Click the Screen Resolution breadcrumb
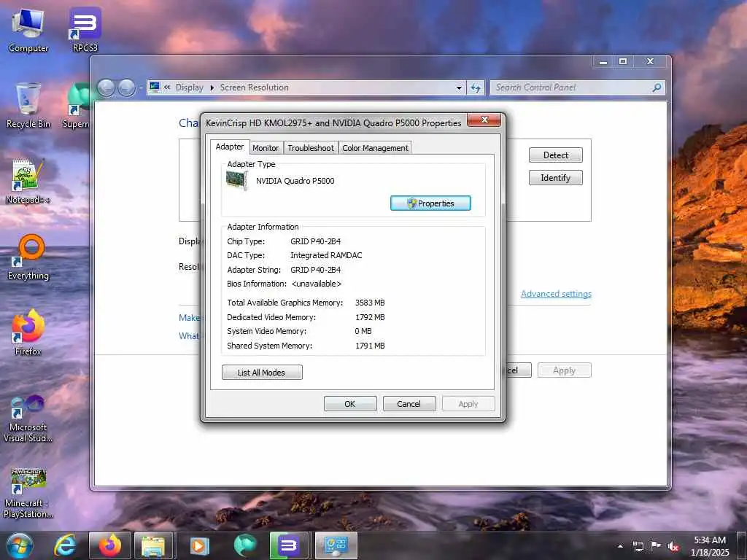 click(x=254, y=87)
